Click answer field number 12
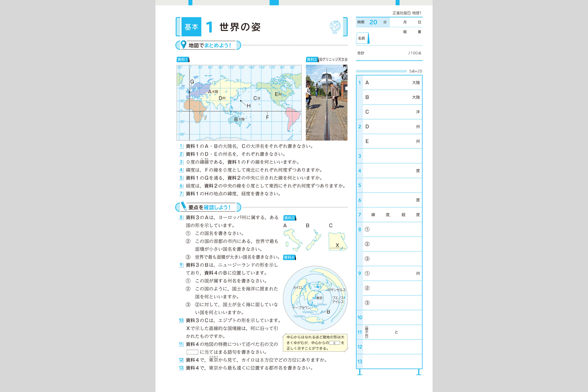588x392 pixels. (x=392, y=347)
